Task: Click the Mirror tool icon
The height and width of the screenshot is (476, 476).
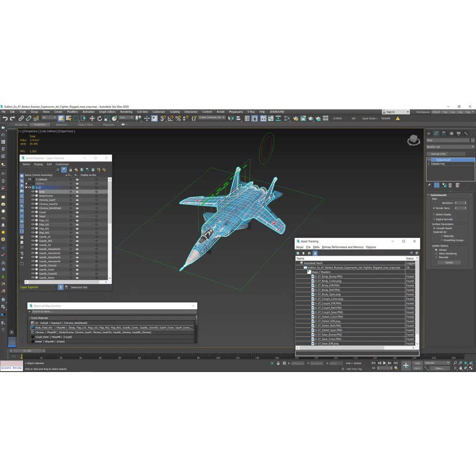Action: click(x=231, y=119)
